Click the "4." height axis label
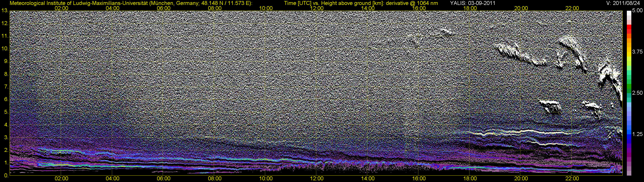 click(6, 125)
